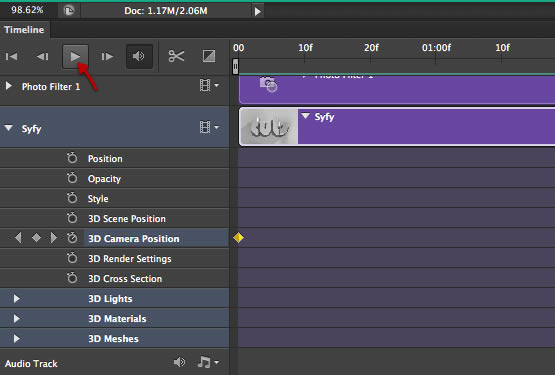Select the 3D Render Settings row
Viewport: 555px width, 375px height.
(x=114, y=258)
